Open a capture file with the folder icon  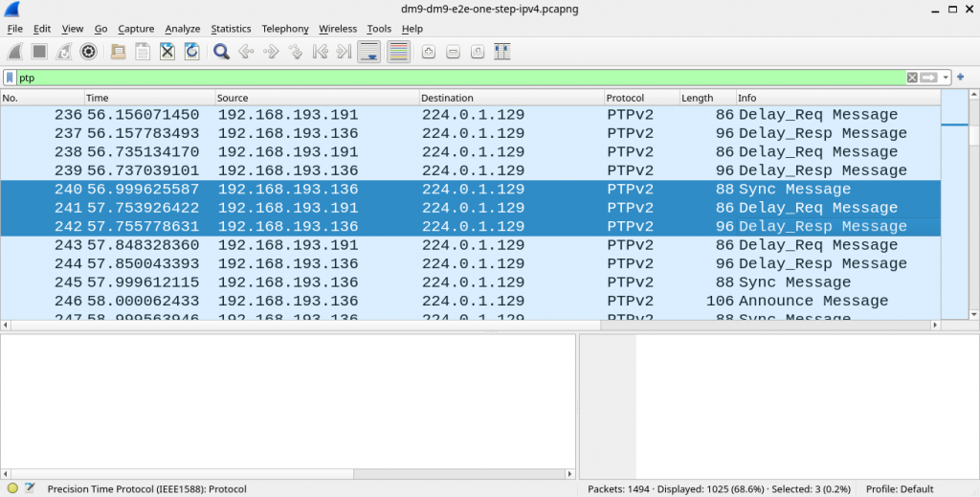[x=118, y=52]
